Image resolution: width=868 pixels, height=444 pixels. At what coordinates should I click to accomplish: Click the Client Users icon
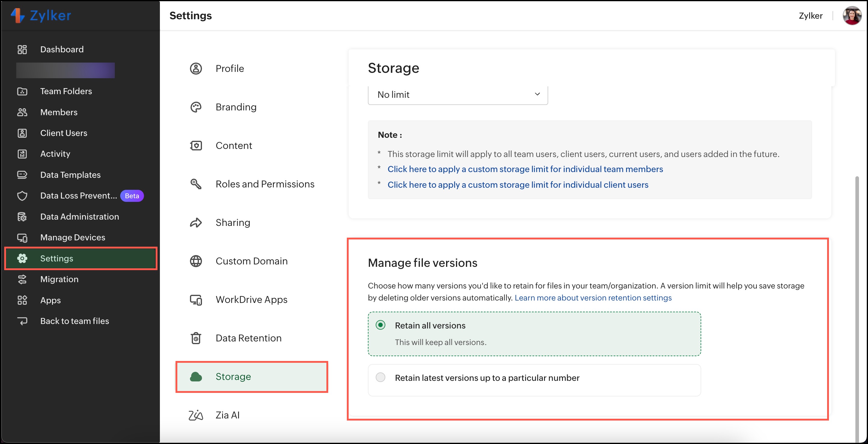point(22,133)
